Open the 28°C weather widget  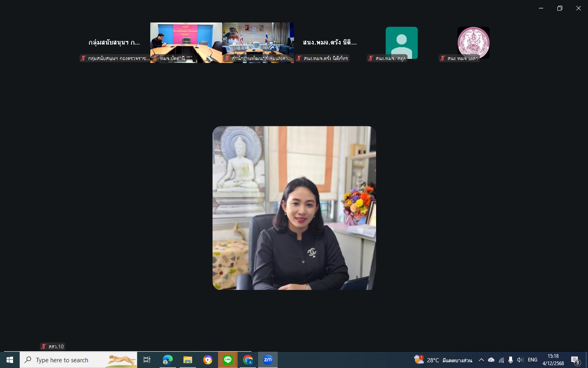pyautogui.click(x=443, y=360)
